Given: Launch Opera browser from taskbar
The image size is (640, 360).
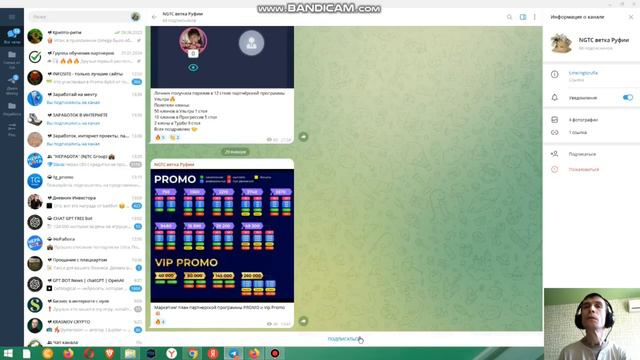Looking at the screenshot, I should coord(89,353).
